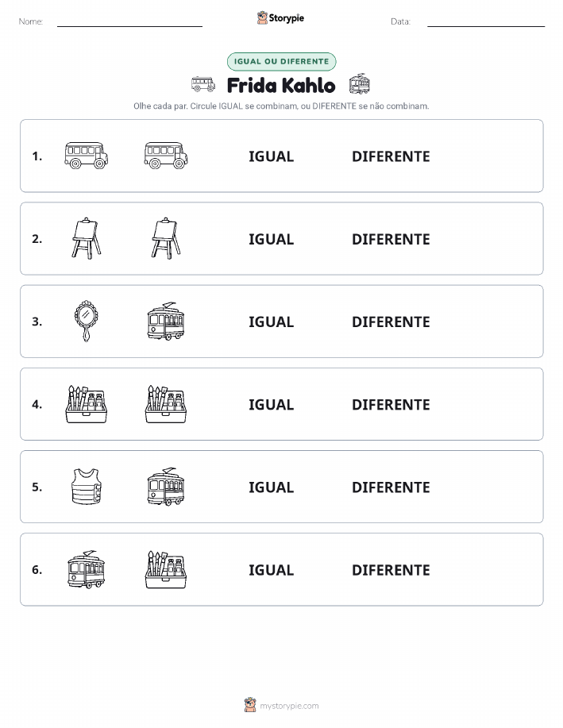Viewport: 563px width, 728px height.
Task: Select DIFERENTE for question 6
Action: click(391, 570)
